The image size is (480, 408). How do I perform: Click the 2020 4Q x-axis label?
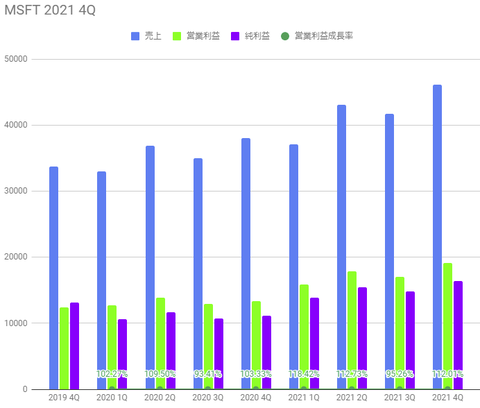tap(256, 398)
